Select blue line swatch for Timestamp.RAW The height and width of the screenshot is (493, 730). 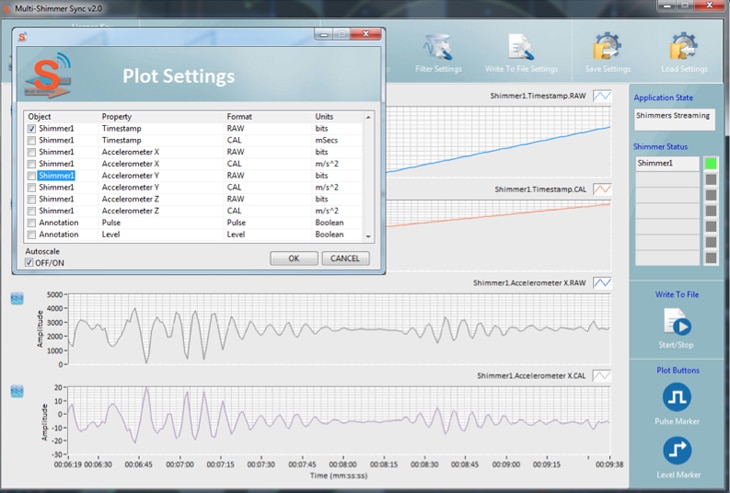[602, 96]
